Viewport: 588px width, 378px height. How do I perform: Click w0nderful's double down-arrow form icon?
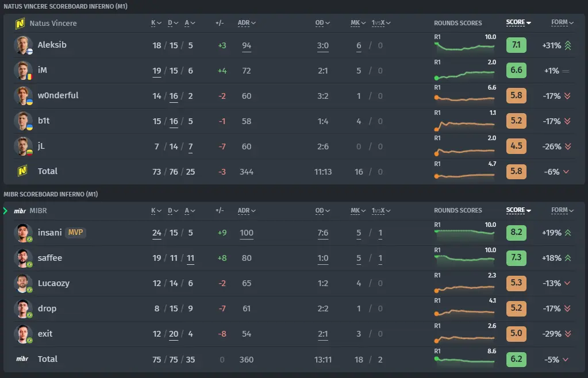point(567,96)
